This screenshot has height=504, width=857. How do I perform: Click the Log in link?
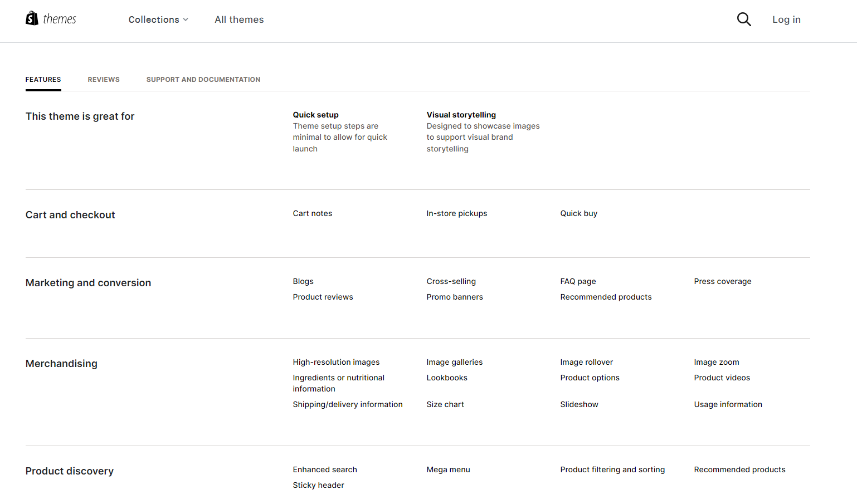786,19
